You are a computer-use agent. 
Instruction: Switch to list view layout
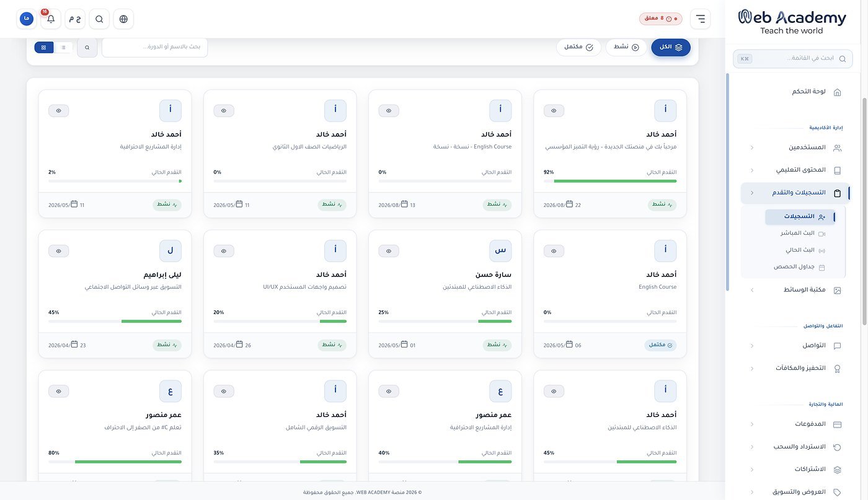click(63, 47)
